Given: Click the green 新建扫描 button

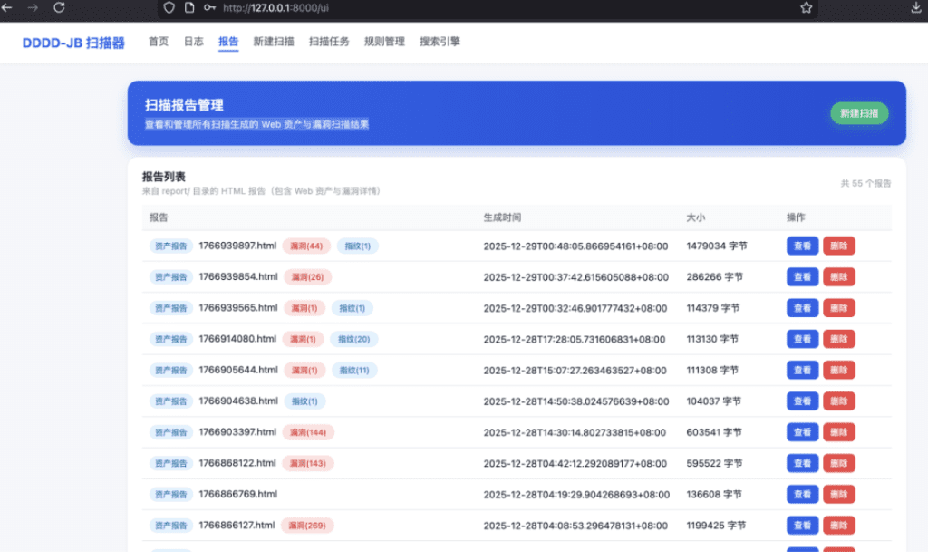Looking at the screenshot, I should point(858,114).
